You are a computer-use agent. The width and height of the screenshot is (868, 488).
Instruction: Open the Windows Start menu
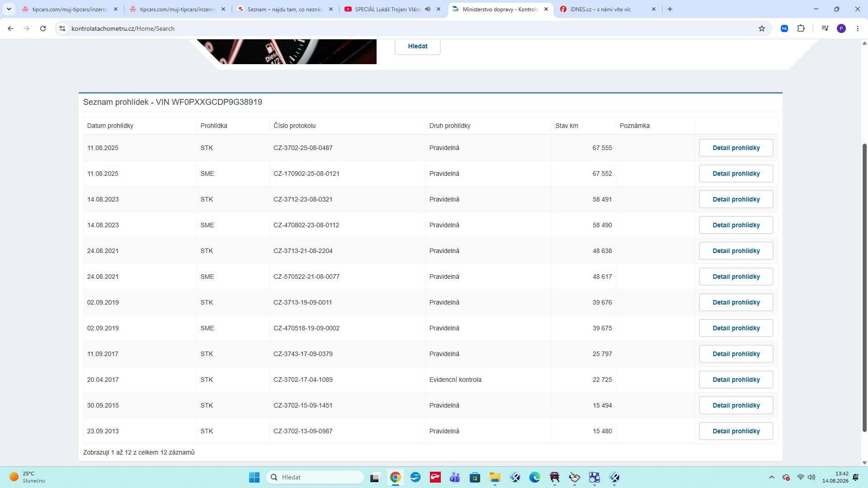click(254, 477)
